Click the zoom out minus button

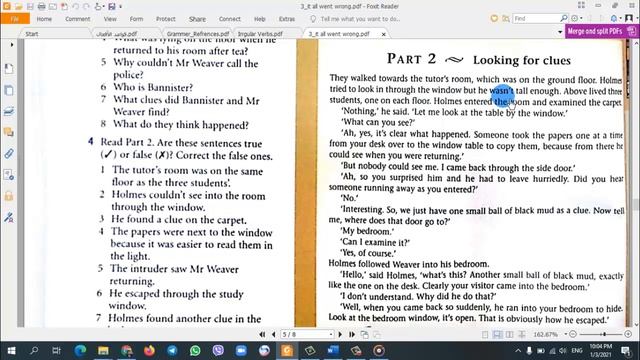coord(573,334)
